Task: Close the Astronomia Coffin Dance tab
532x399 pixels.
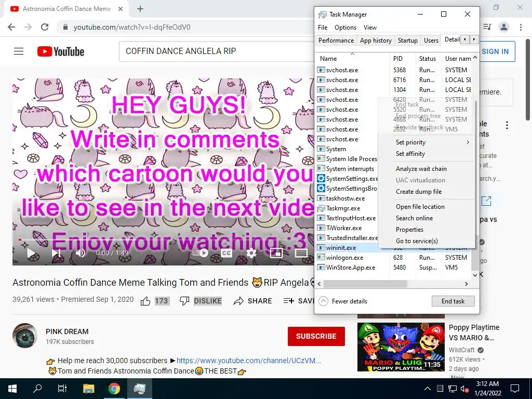Action: coord(121,9)
